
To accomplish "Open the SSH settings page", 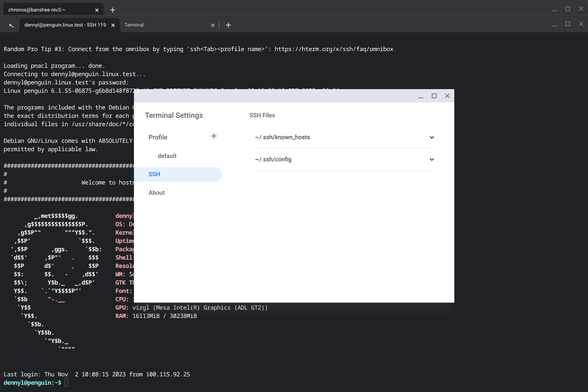I will (178, 175).
